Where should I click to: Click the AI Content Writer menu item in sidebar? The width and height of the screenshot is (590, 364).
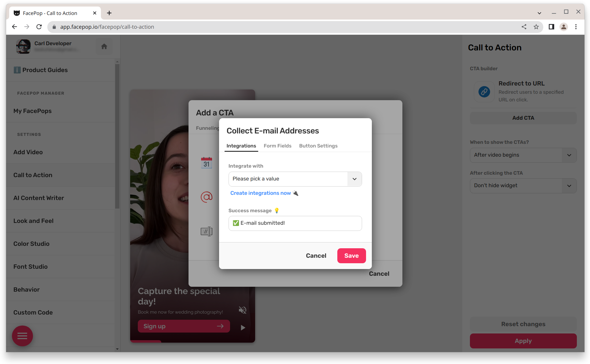coord(39,198)
